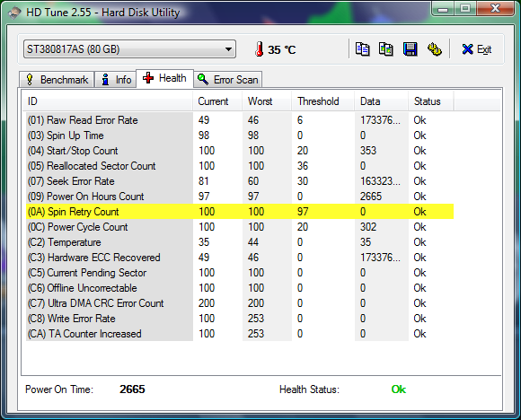521x420 pixels.
Task: Select the ST380817AS (80 GB) drive combo box
Action: pyautogui.click(x=129, y=49)
